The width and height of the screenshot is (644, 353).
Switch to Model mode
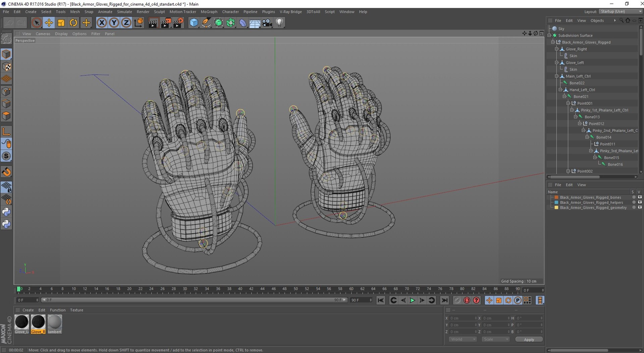coord(6,54)
